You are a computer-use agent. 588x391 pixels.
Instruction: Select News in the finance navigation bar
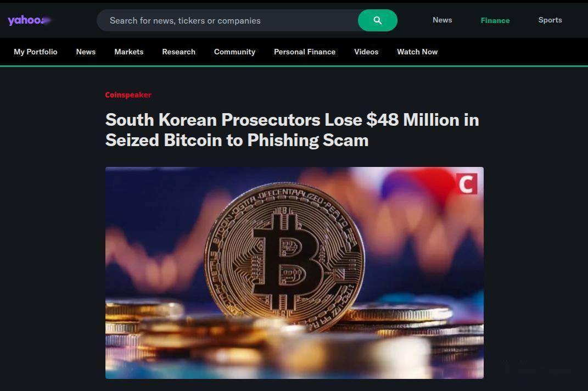pyautogui.click(x=86, y=52)
